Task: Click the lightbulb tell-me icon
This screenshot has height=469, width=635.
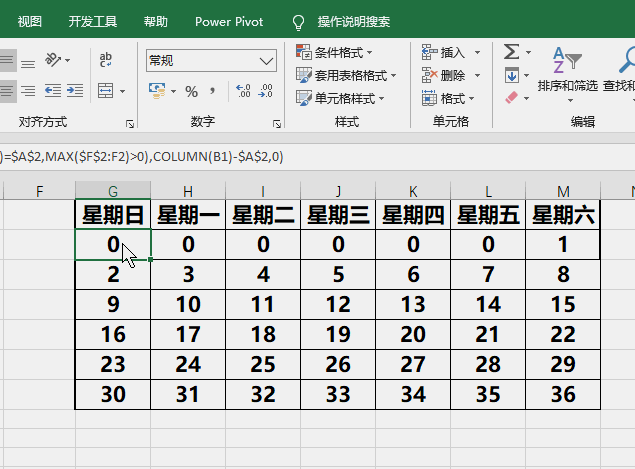Action: [x=298, y=22]
